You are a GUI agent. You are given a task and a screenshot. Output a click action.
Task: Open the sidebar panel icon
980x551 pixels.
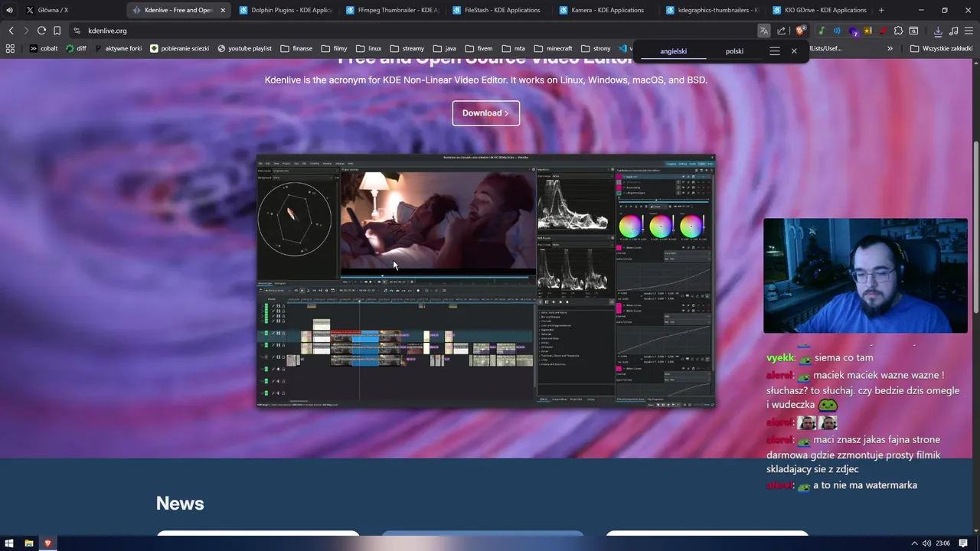click(913, 31)
